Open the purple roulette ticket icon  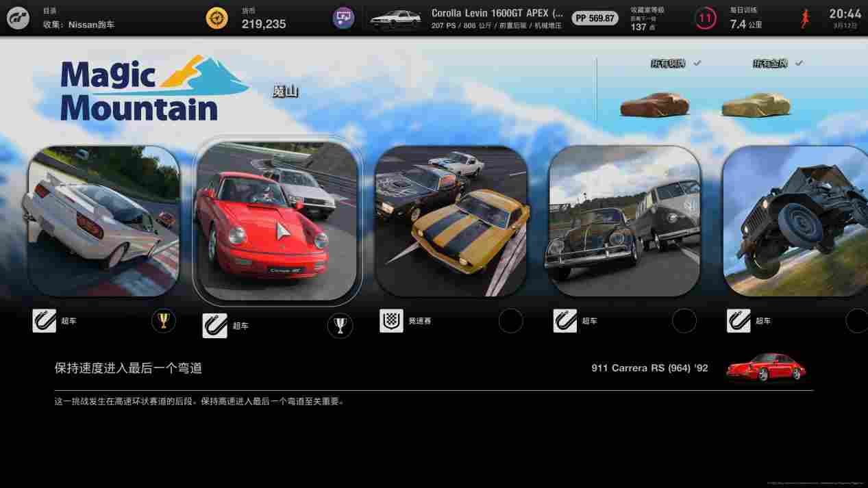(x=343, y=17)
